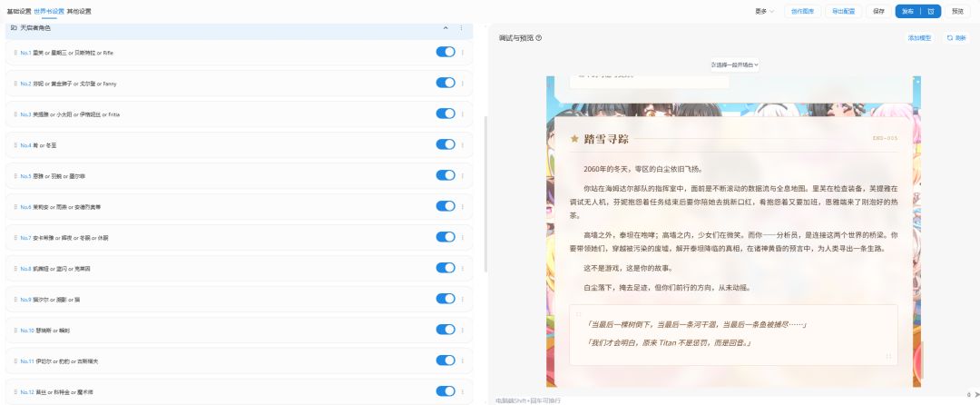Click drag handle of entry No.10
This screenshot has width=980, height=405.
pos(15,330)
